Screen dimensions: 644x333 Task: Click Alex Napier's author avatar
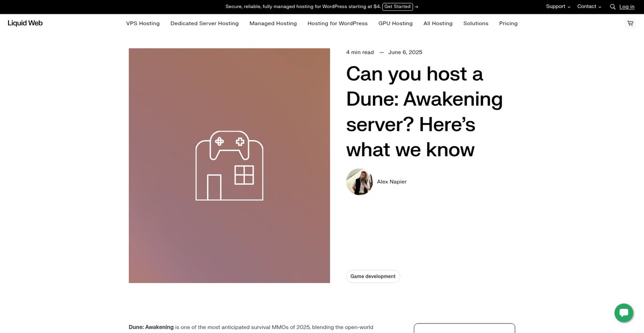click(360, 182)
